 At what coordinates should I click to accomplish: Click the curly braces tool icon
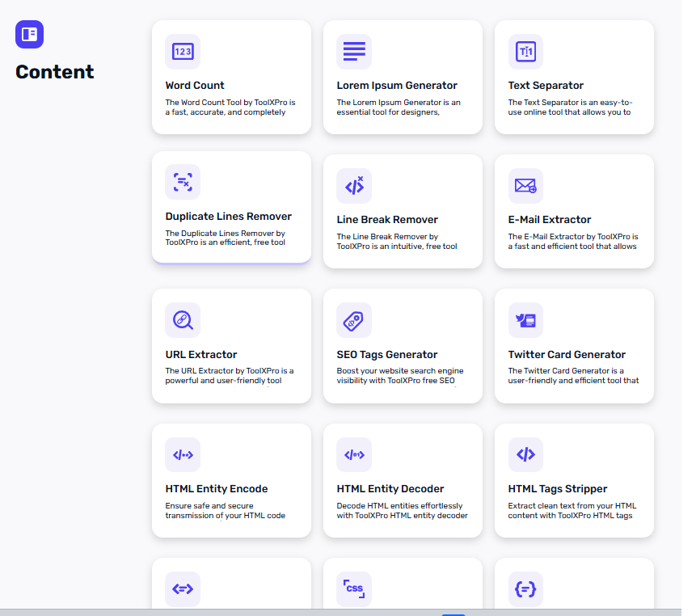pos(525,589)
